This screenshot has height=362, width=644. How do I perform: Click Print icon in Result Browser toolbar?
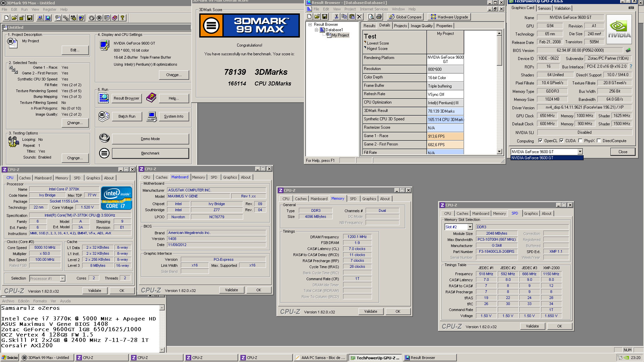(379, 17)
